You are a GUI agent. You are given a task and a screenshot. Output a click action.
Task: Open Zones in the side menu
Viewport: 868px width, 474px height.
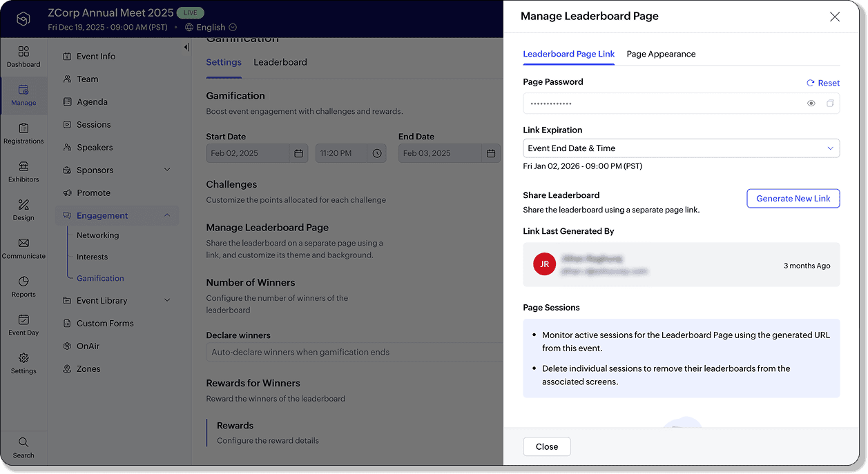tap(88, 369)
